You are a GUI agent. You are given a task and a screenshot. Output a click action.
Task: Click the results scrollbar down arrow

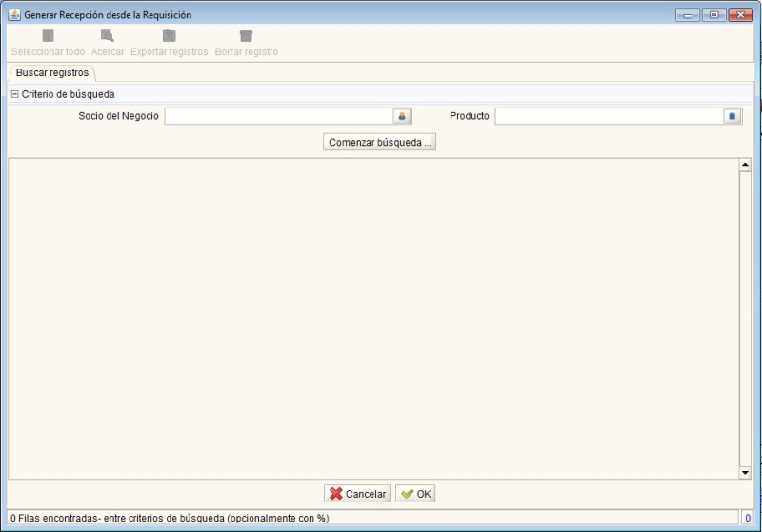click(745, 472)
